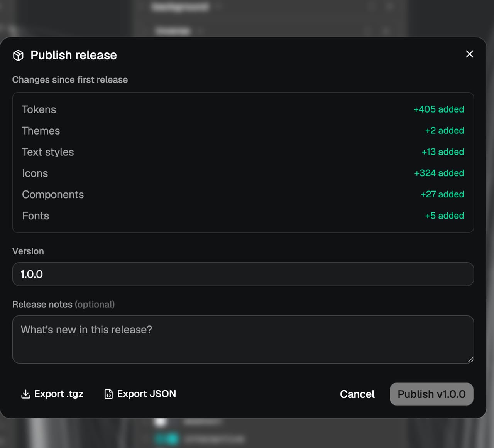Click the +324 added count

pyautogui.click(x=439, y=173)
